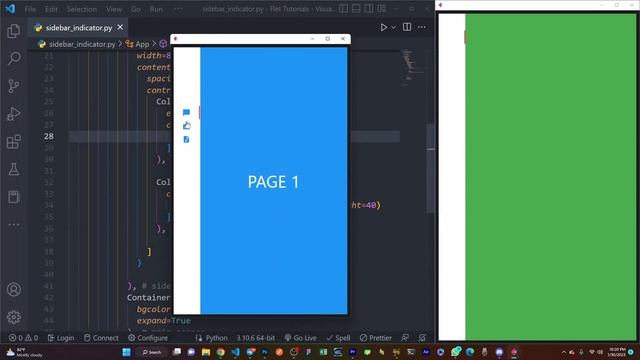
Task: Toggle secondary side bar layout button
Action: [369, 9]
